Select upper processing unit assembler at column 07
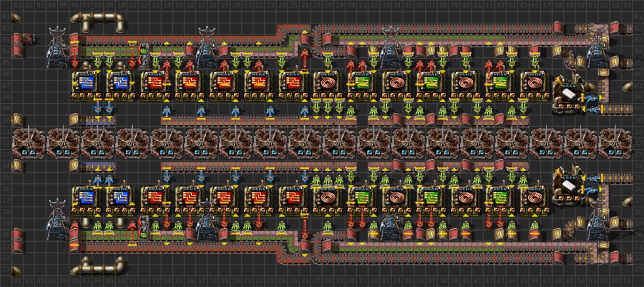 tap(86, 85)
